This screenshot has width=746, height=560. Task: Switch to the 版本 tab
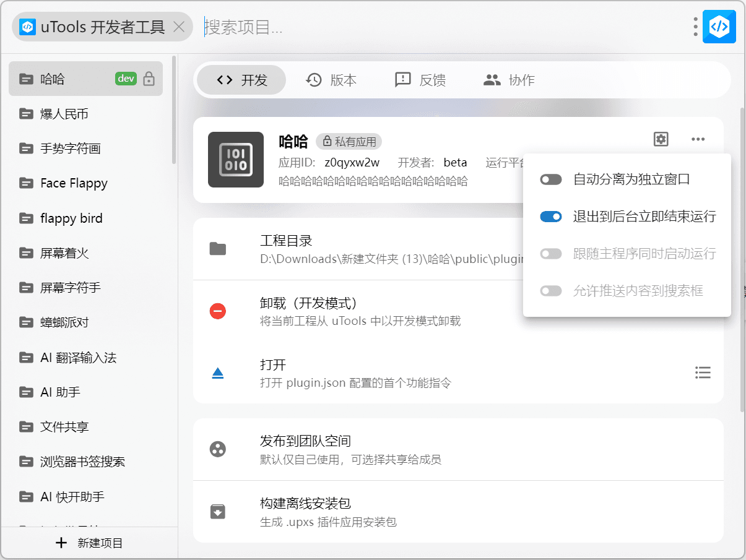coord(331,80)
